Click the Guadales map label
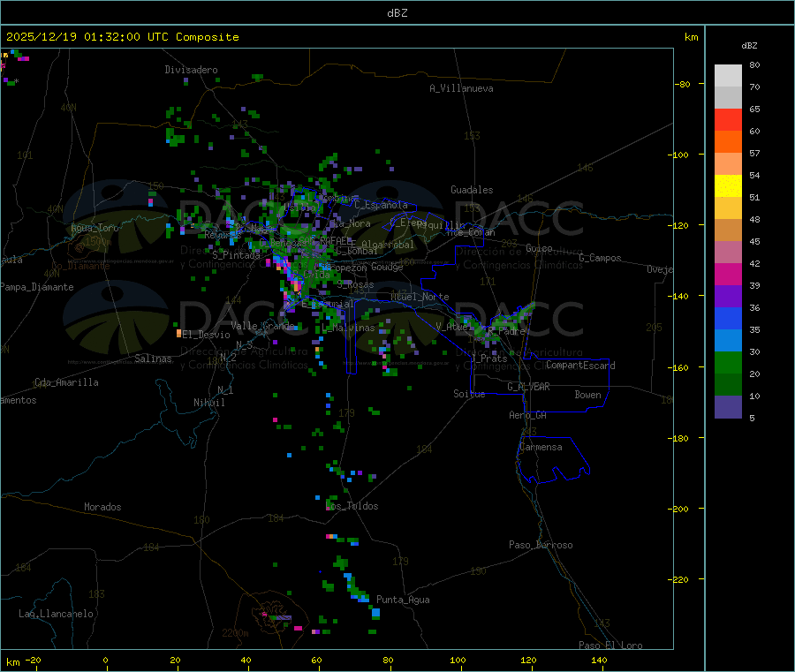This screenshot has height=672, width=795. tap(472, 190)
